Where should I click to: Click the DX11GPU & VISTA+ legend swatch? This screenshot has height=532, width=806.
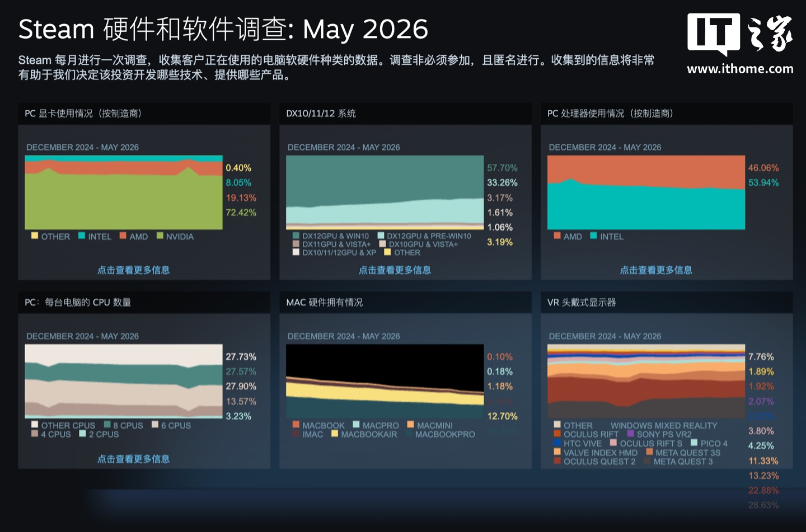click(296, 244)
